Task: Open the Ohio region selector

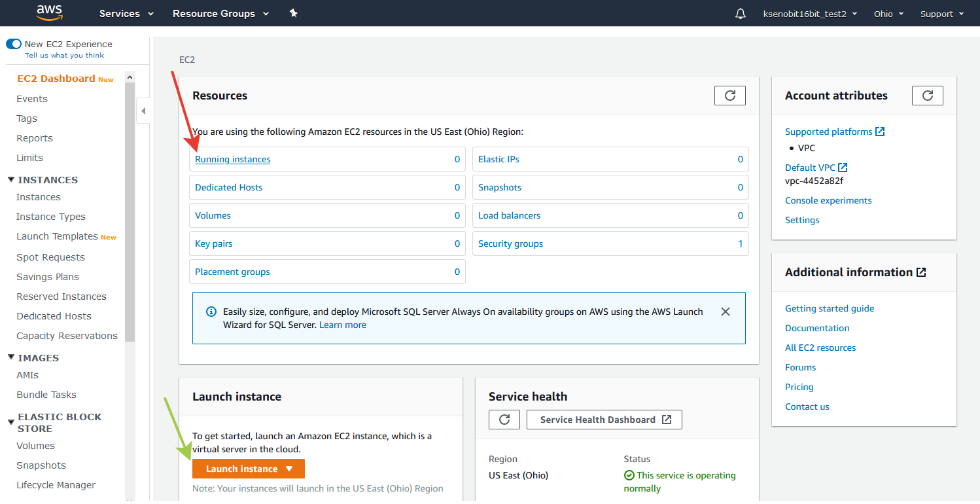Action: coord(888,14)
